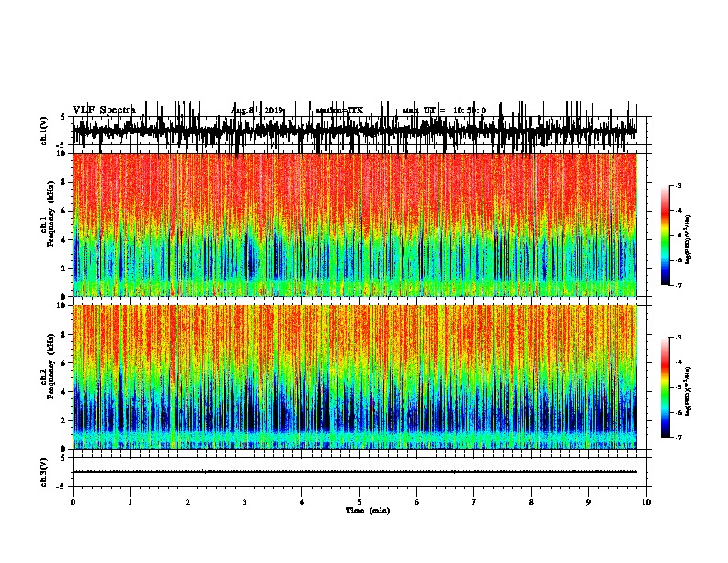The height and width of the screenshot is (563, 728).
Task: Click the 1 tick on the time axis
Action: pyautogui.click(x=130, y=501)
